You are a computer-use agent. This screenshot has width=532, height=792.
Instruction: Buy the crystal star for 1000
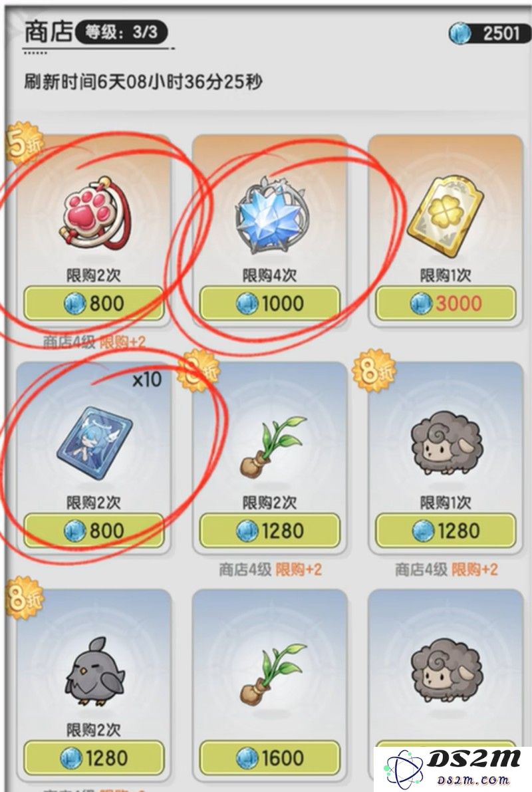click(270, 303)
